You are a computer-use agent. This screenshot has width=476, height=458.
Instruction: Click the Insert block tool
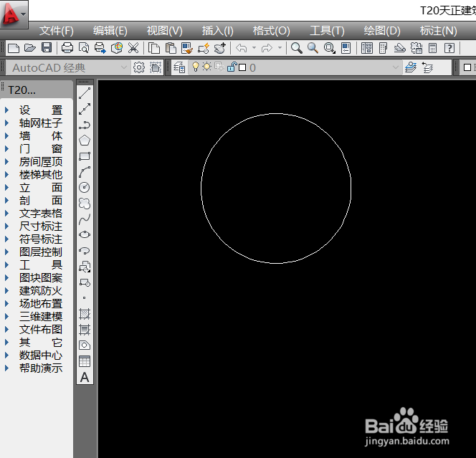(x=85, y=267)
